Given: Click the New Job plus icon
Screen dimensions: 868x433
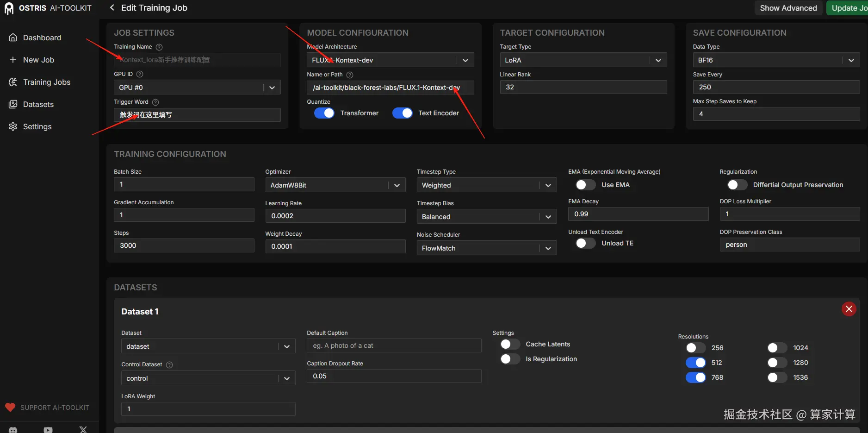Looking at the screenshot, I should 13,60.
